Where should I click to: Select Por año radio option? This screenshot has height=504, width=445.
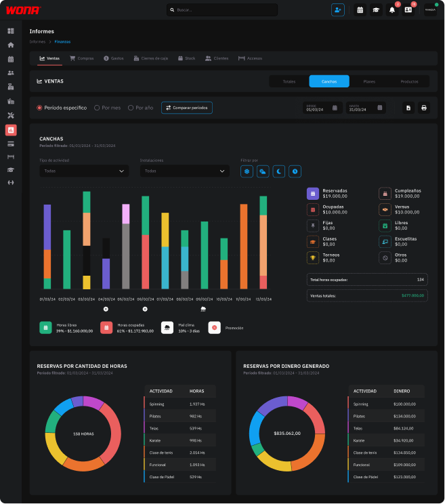click(131, 108)
